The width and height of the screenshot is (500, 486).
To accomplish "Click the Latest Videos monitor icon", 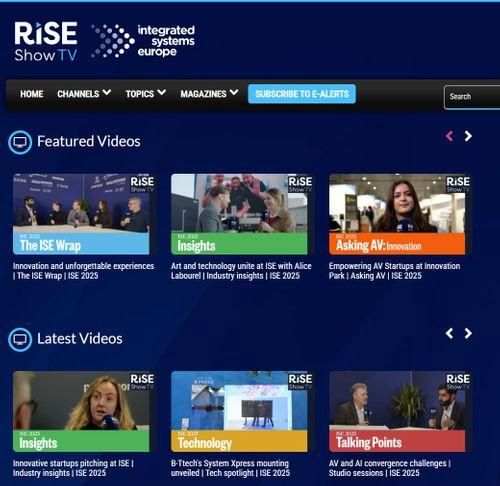I will click(20, 340).
